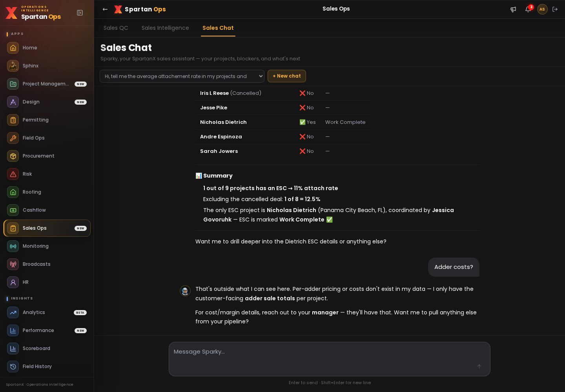Open the Project Management icon
565x392 pixels.
[13, 84]
